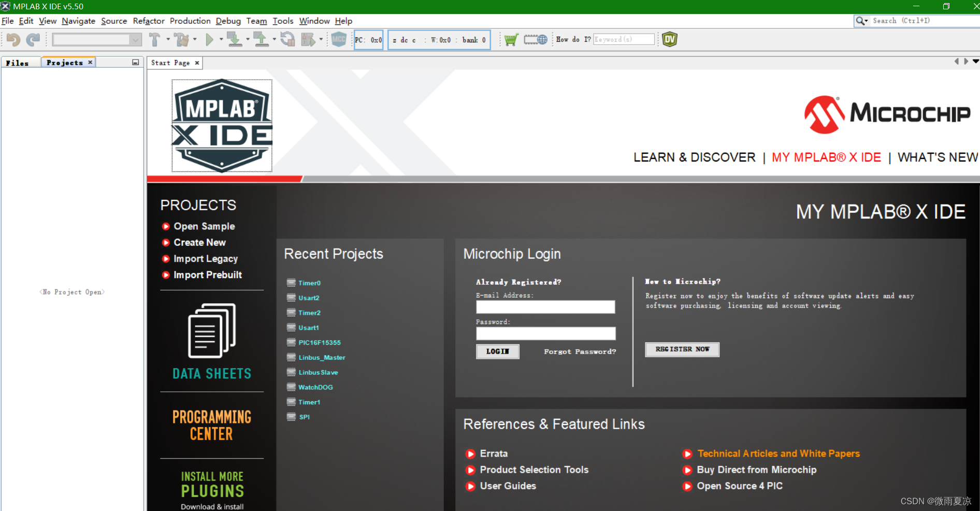Click the search magnifier icon
The height and width of the screenshot is (511, 980).
860,21
